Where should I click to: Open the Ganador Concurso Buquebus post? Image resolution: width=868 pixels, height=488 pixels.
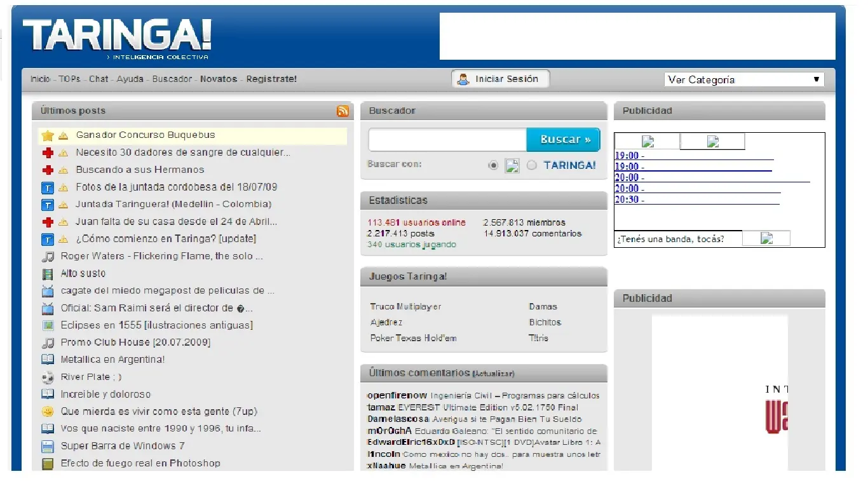click(146, 135)
